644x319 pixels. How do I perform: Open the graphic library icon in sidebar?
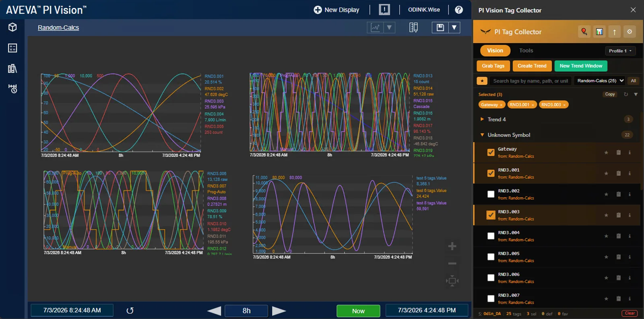(x=12, y=68)
